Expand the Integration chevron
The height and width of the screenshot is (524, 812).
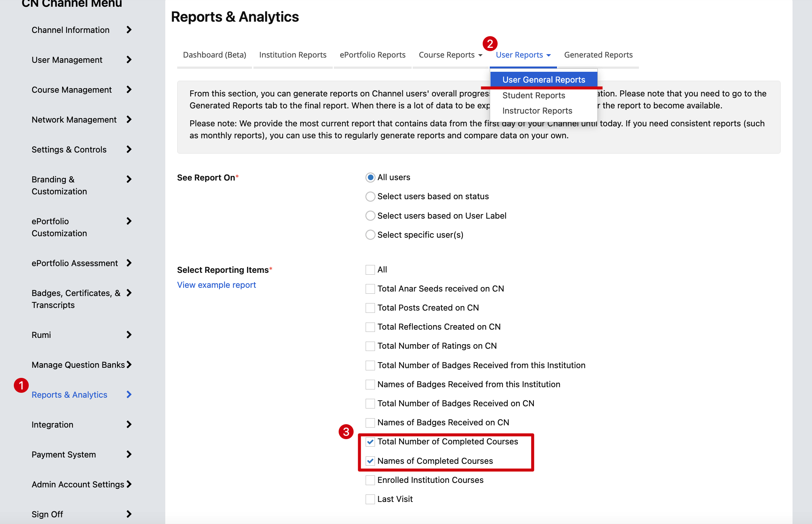(129, 425)
